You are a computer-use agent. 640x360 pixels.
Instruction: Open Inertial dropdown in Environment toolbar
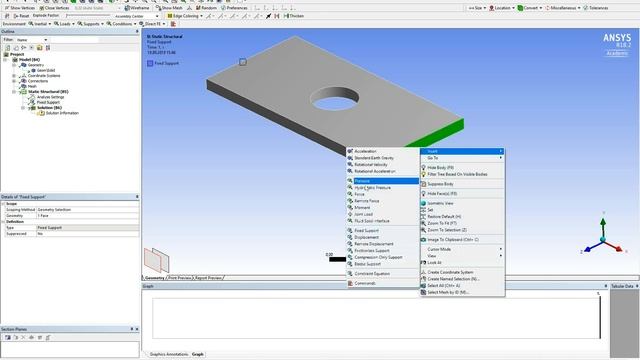click(40, 24)
